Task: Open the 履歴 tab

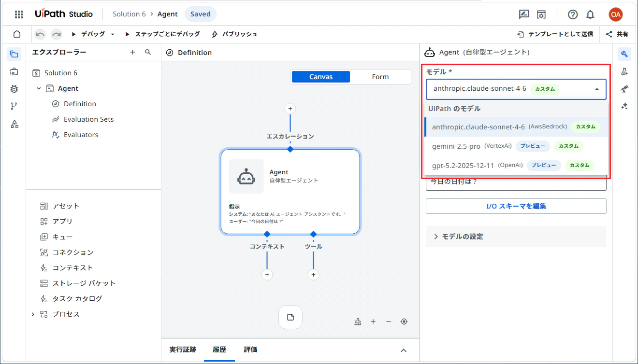Action: click(219, 350)
